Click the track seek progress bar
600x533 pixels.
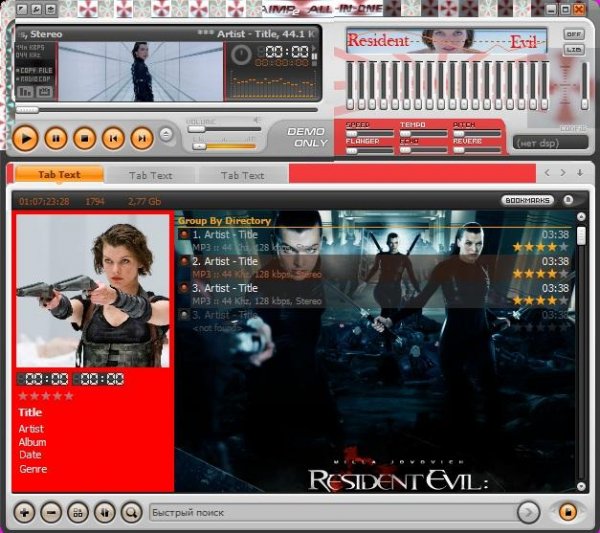click(x=167, y=110)
